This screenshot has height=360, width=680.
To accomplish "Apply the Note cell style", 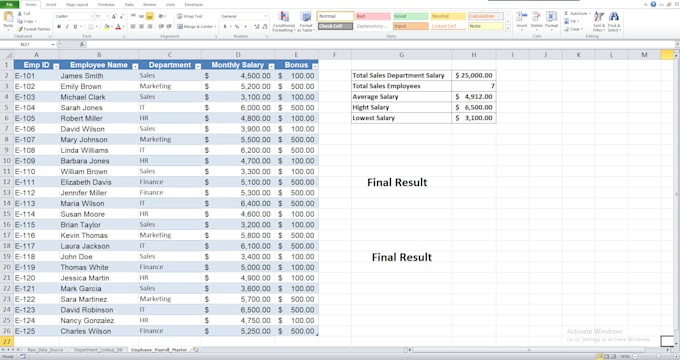I will (x=485, y=26).
